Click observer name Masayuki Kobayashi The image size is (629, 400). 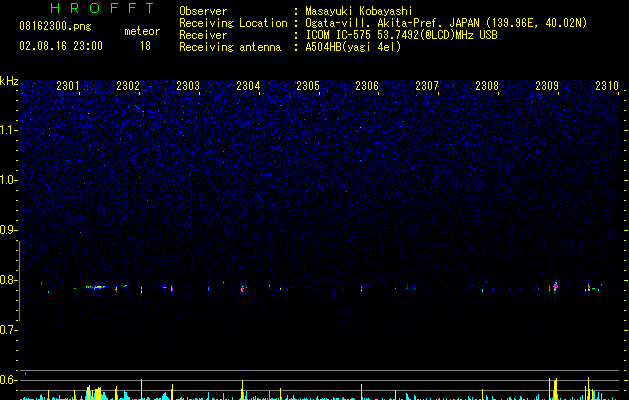[359, 11]
